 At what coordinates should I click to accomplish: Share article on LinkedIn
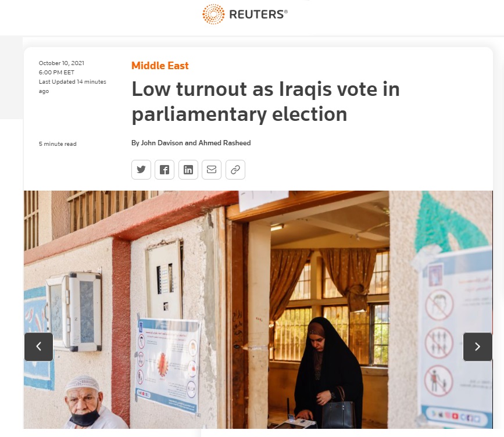[188, 170]
